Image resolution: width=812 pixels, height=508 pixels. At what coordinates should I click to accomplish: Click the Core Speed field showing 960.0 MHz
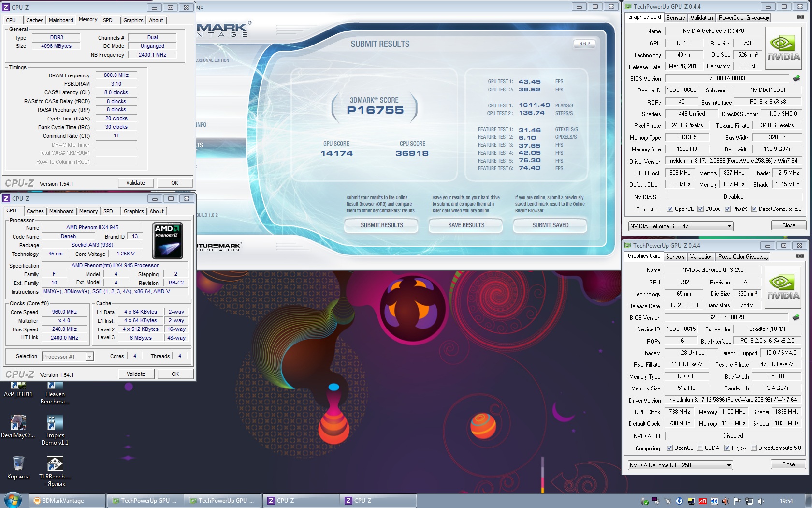[x=64, y=312]
